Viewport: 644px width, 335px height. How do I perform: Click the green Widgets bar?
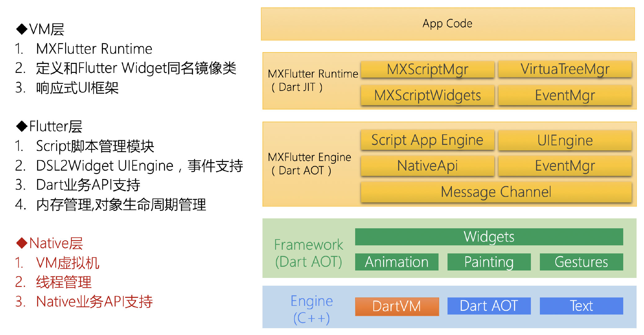tap(489, 237)
